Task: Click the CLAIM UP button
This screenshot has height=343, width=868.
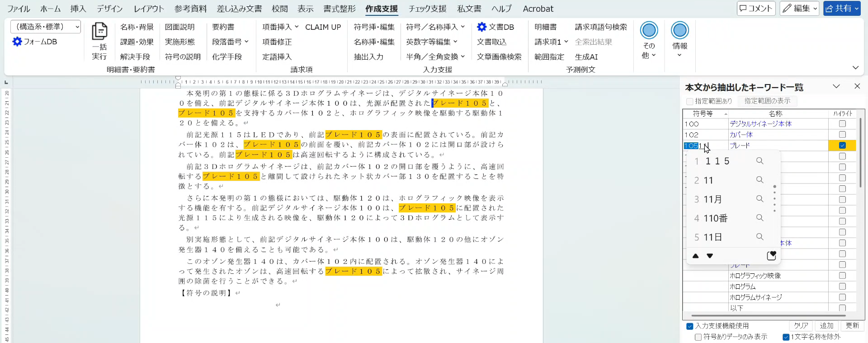Action: point(323,27)
